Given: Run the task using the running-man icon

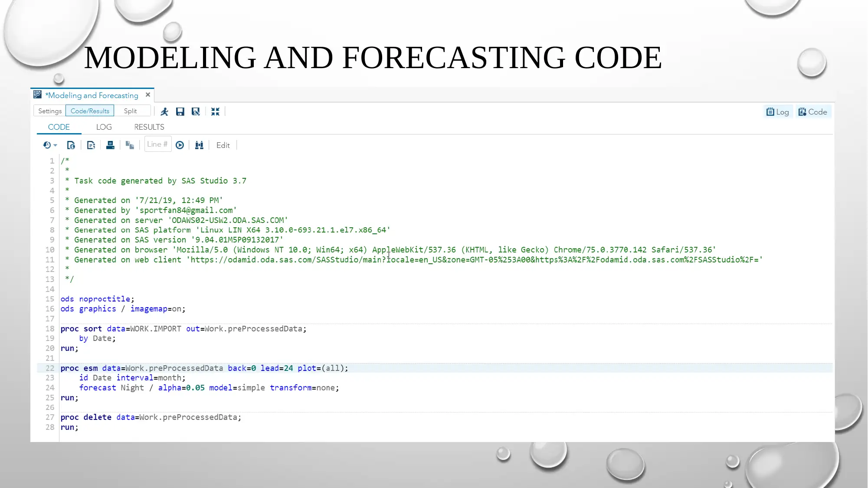Looking at the screenshot, I should pos(164,112).
